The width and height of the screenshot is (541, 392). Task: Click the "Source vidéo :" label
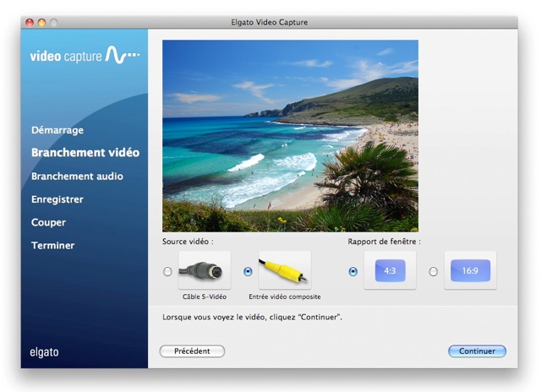tap(188, 242)
